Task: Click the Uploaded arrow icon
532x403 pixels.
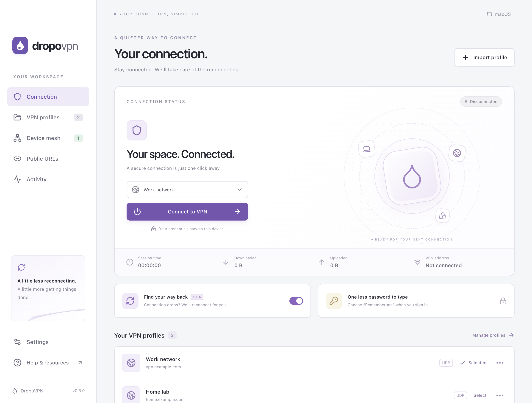Action: tap(322, 262)
